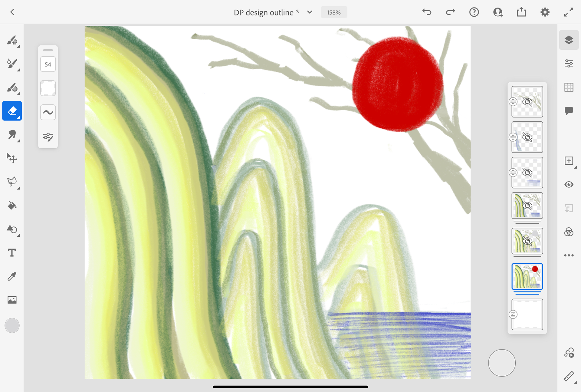Viewport: 581px width, 392px height.
Task: Select the Eyedropper tool
Action: tap(12, 276)
